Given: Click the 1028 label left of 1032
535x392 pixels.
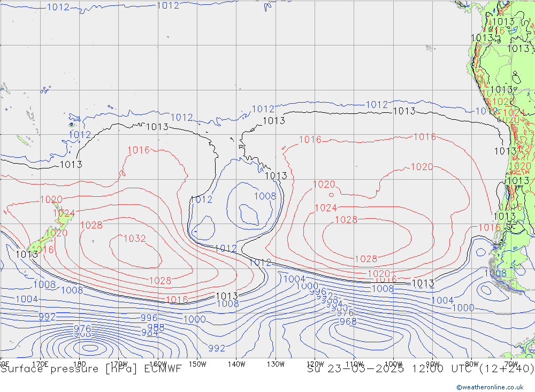Looking at the screenshot, I should coord(91,225).
